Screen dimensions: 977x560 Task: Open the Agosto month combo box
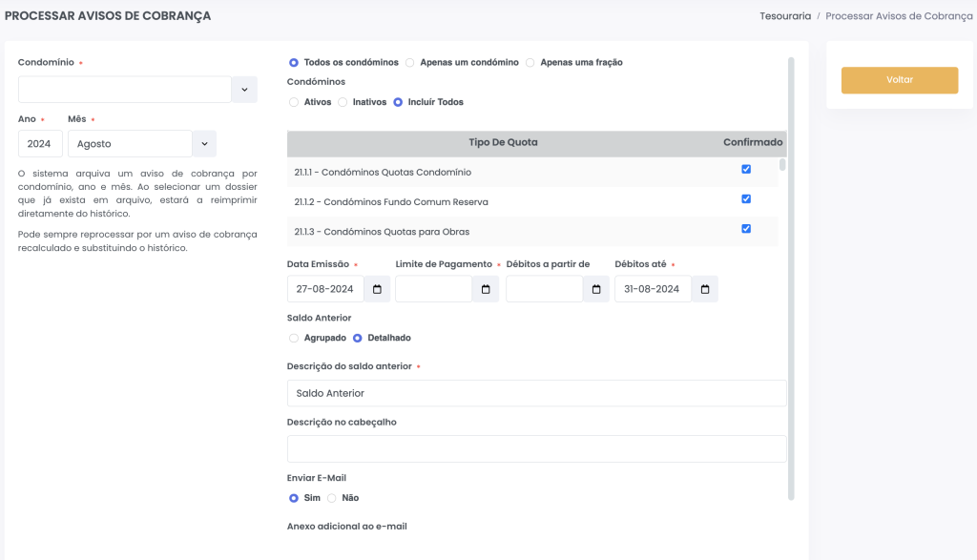point(130,144)
